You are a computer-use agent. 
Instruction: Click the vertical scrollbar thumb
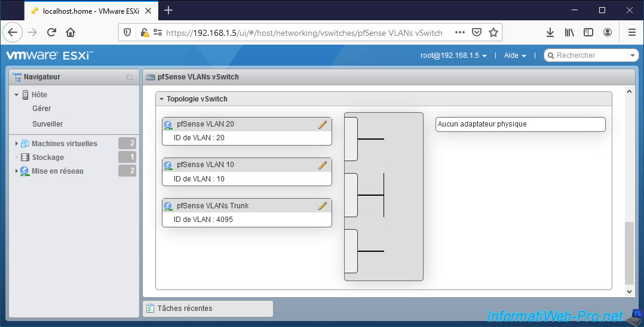coord(629,253)
